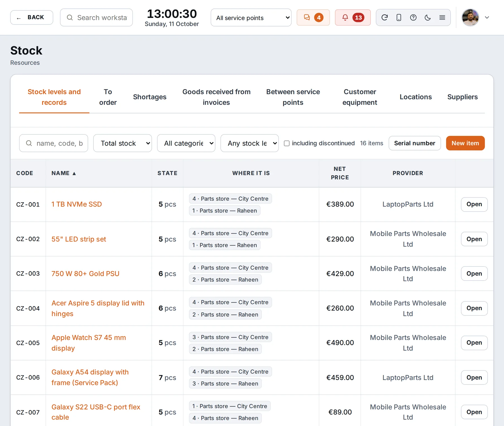
Task: Switch to the Shortages tab
Action: [150, 97]
